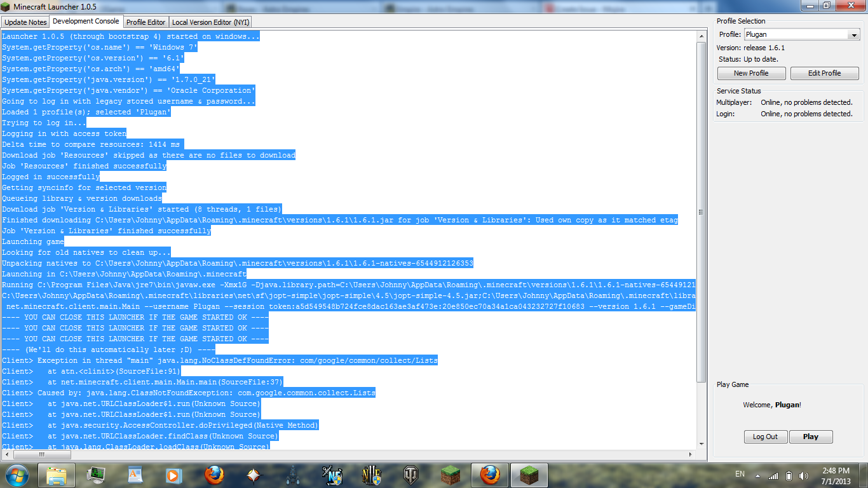Click the Edit Profile button
Image resolution: width=868 pixels, height=488 pixels.
tap(824, 73)
